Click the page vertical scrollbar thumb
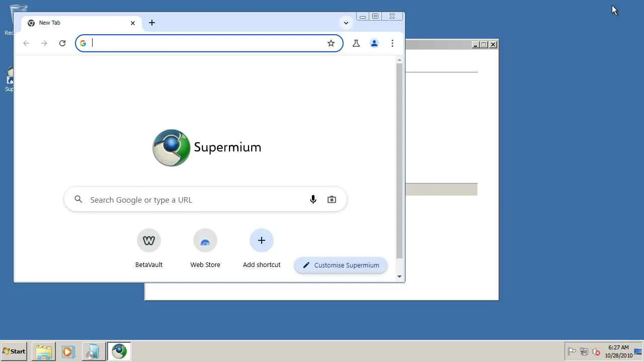This screenshot has width=644, height=362. tap(399, 161)
